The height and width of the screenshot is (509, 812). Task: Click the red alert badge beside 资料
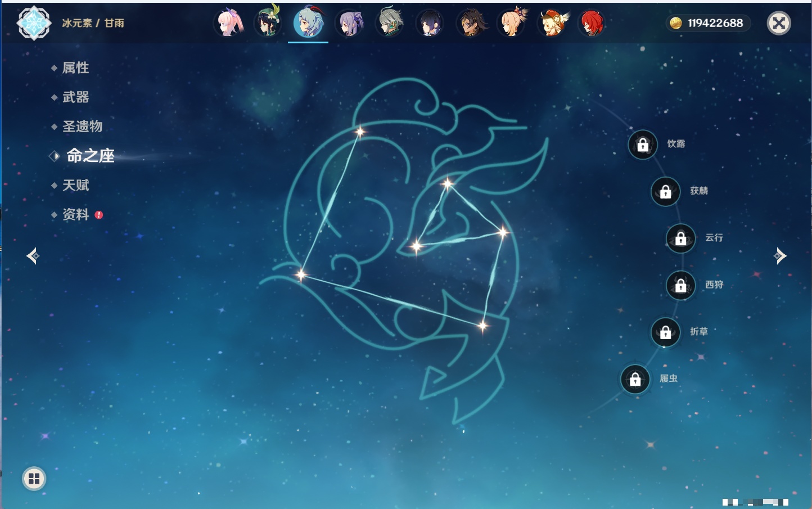[99, 215]
